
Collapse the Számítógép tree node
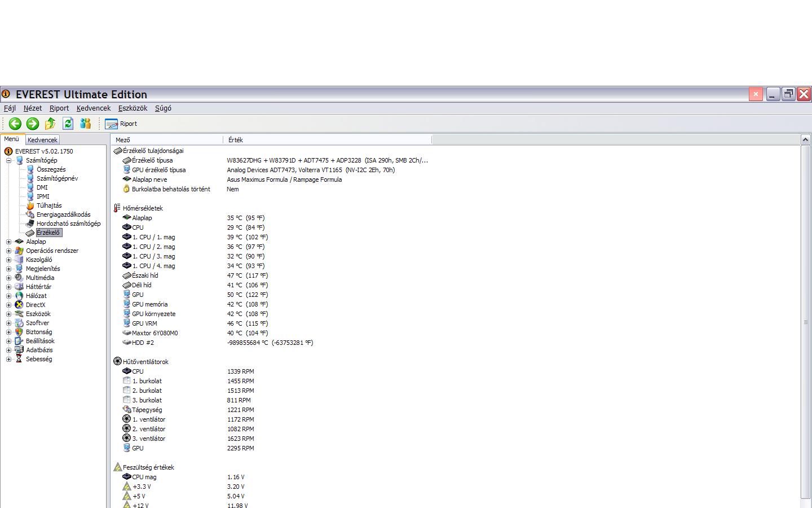pyautogui.click(x=8, y=160)
